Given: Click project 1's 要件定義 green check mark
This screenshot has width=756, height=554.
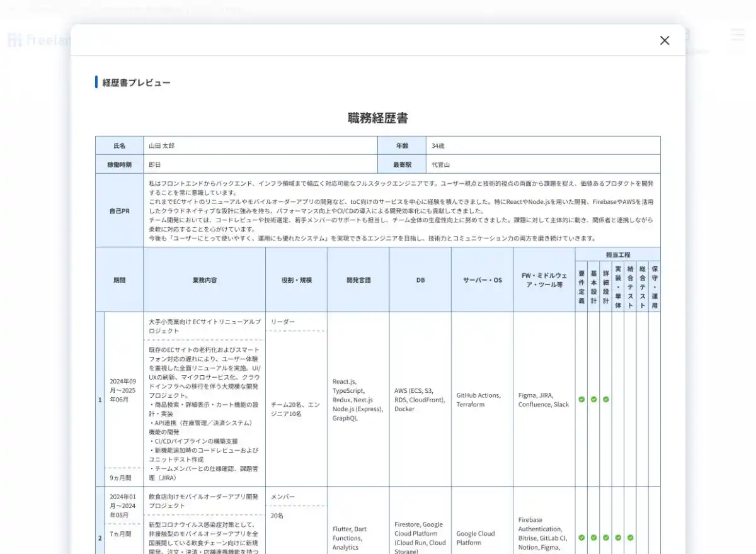Looking at the screenshot, I should pyautogui.click(x=581, y=399).
